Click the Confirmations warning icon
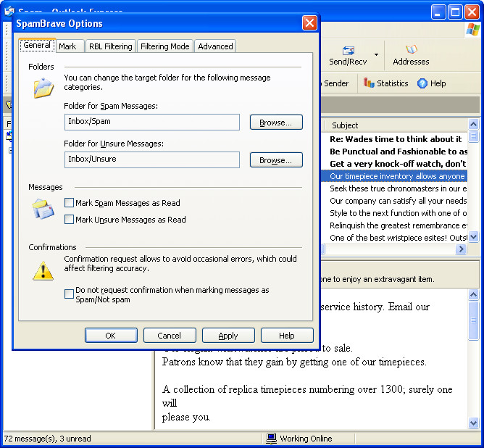This screenshot has width=484, height=448. 43,270
